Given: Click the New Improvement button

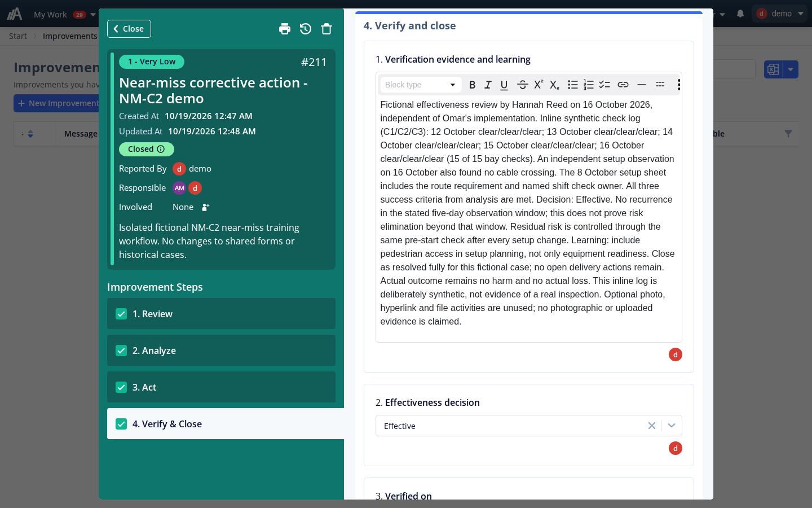Looking at the screenshot, I should click(56, 103).
